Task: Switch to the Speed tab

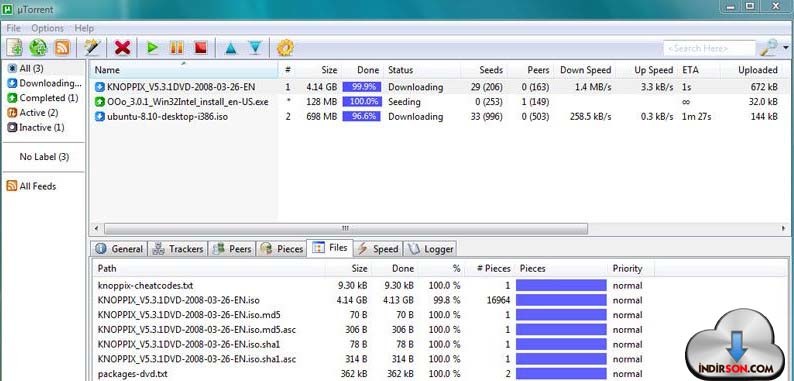Action: point(378,249)
